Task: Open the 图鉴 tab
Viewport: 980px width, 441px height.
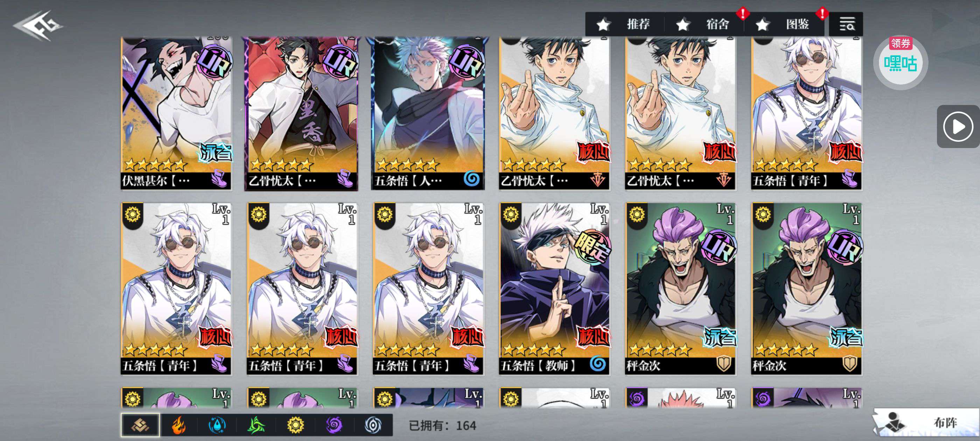Action: tap(784, 24)
